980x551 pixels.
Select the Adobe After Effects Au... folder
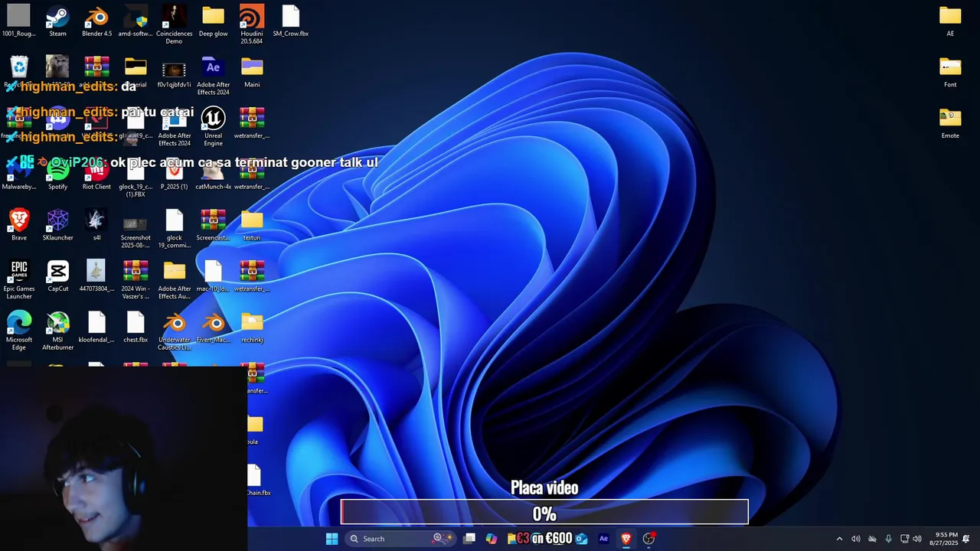coord(174,279)
